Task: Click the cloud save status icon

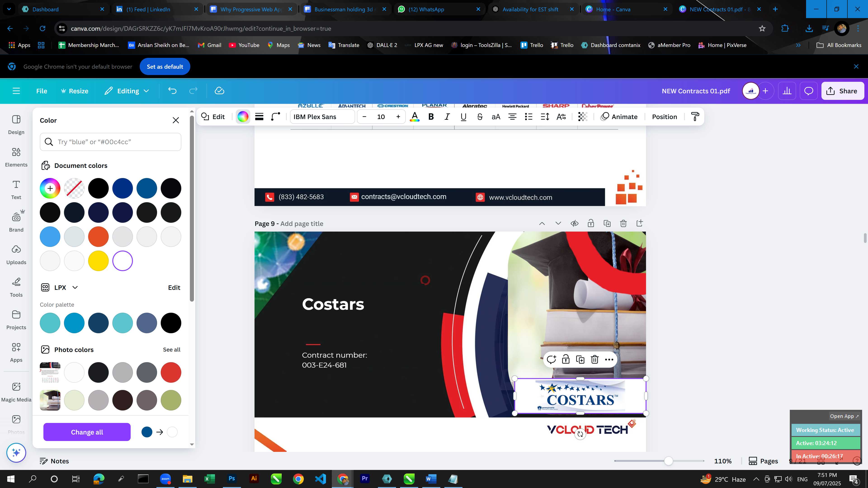Action: [x=219, y=91]
